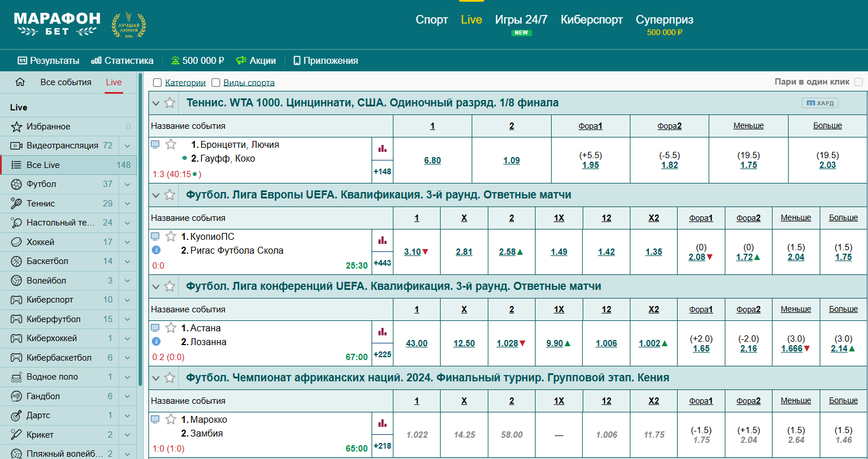Favorite the Tennis WTA 1000 category star
The image size is (868, 459).
tap(170, 103)
